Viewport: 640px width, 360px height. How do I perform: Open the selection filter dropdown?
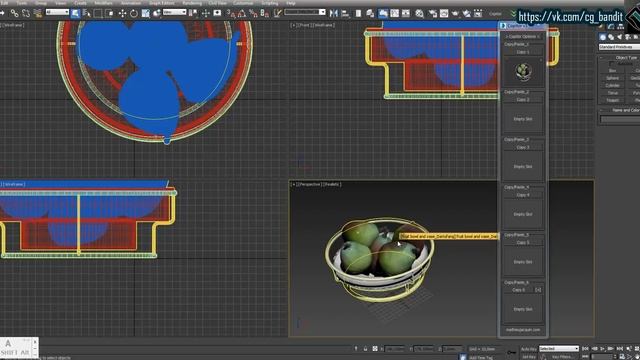(x=57, y=12)
